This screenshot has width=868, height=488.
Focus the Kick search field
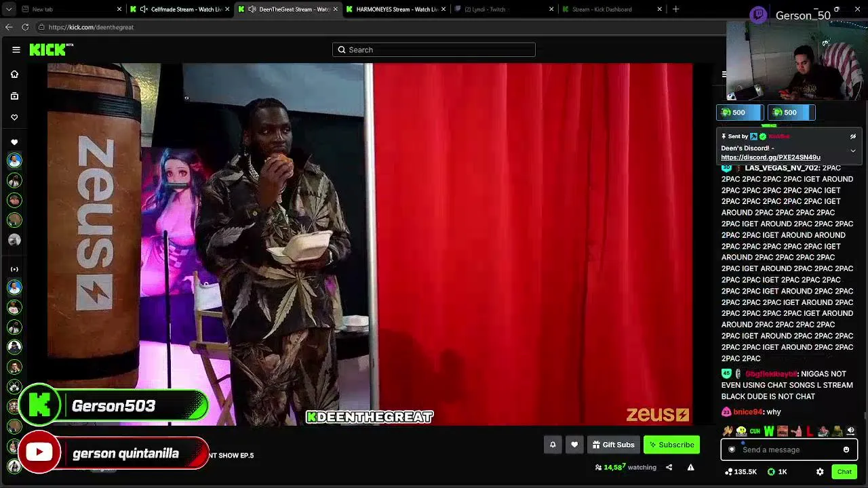tap(434, 49)
